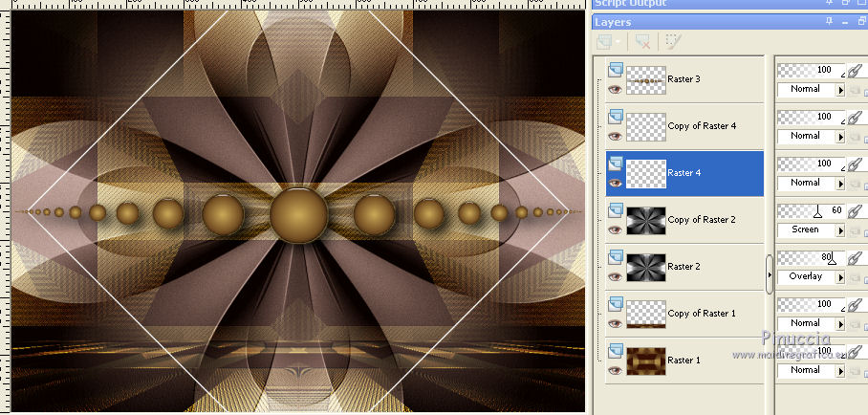Viewport: 868px width, 415px height.
Task: Click the layer type icon of Copy of Raster 1
Action: tap(615, 304)
